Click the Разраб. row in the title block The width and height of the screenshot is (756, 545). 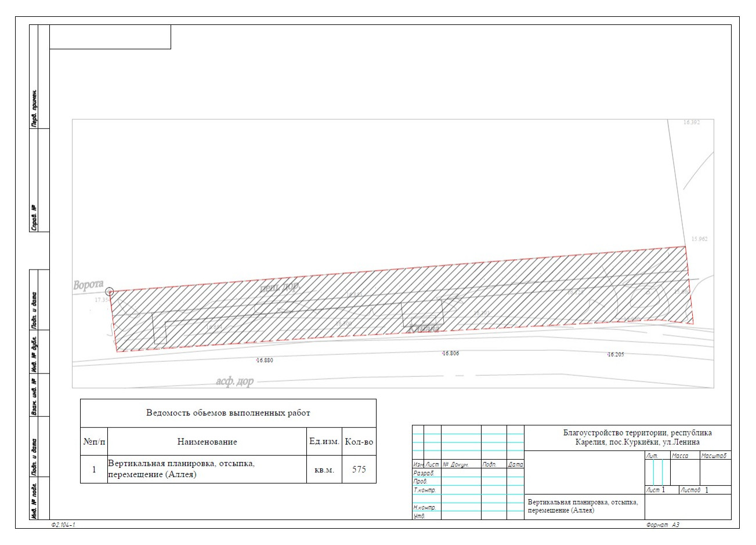click(424, 473)
